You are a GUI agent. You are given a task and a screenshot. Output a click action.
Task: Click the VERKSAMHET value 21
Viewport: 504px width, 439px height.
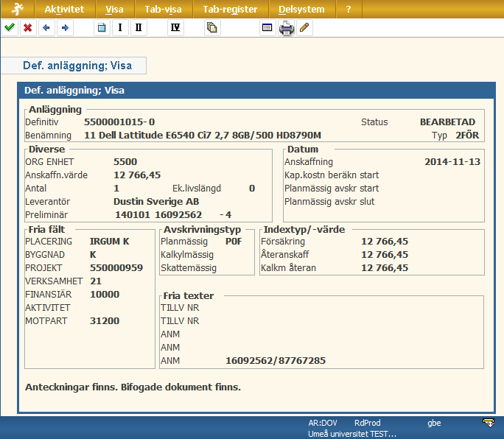(x=96, y=281)
